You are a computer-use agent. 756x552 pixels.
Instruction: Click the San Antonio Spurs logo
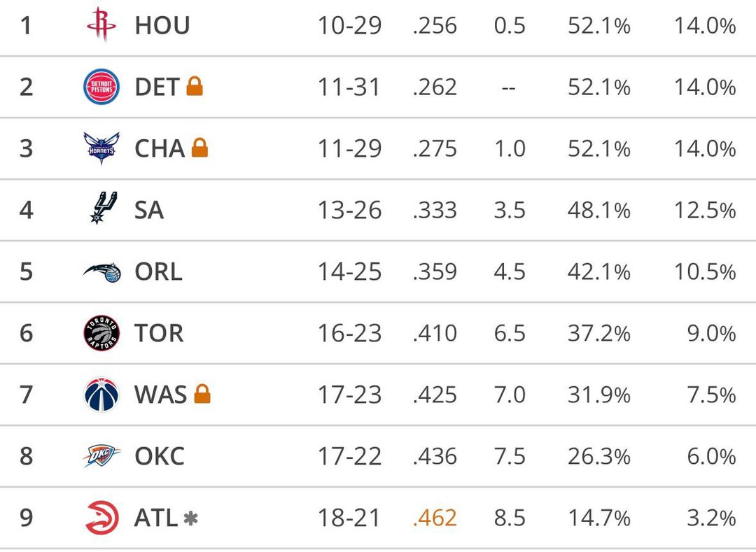coord(103,209)
